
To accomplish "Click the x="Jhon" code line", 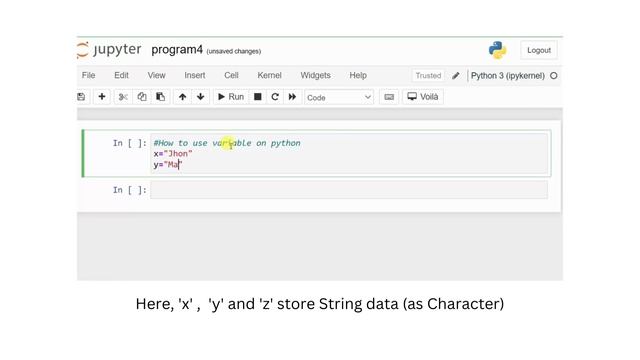I will 173,154.
